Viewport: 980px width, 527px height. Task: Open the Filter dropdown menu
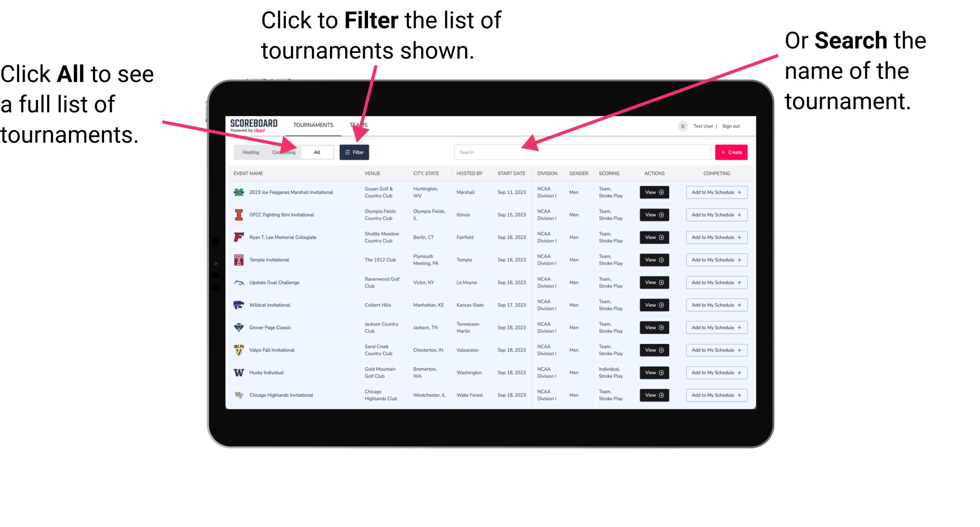point(356,152)
